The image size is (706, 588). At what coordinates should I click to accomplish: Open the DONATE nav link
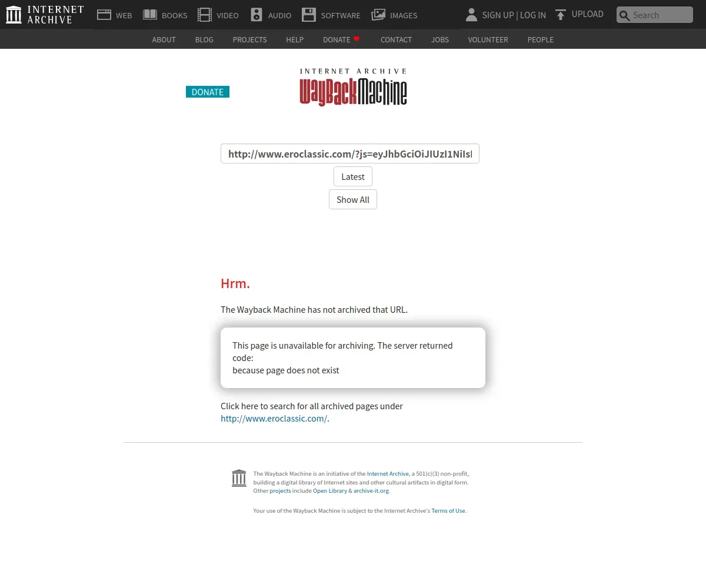(x=337, y=39)
